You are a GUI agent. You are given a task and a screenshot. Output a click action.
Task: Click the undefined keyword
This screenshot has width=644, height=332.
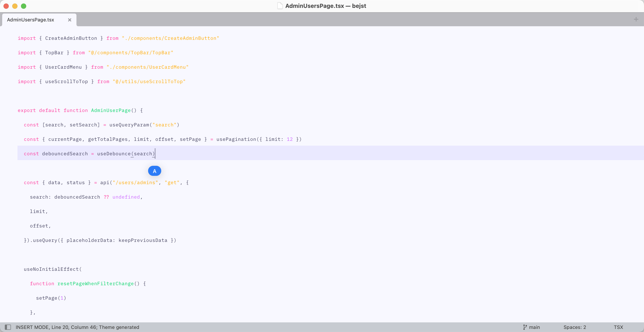126,197
